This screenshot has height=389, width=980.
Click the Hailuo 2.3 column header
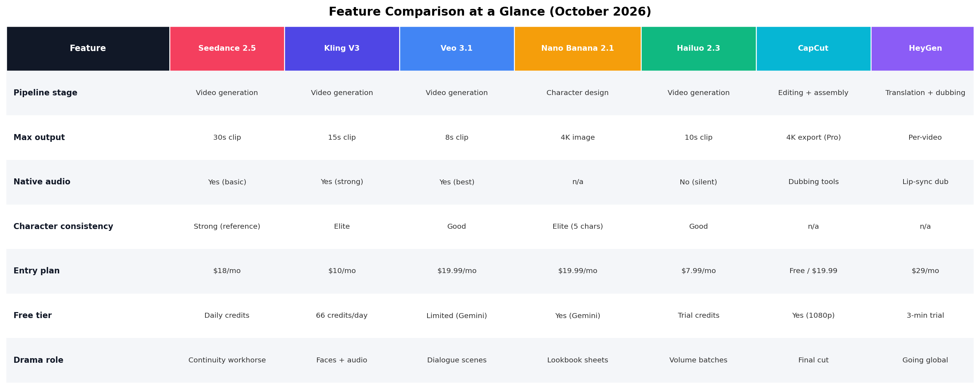(699, 48)
